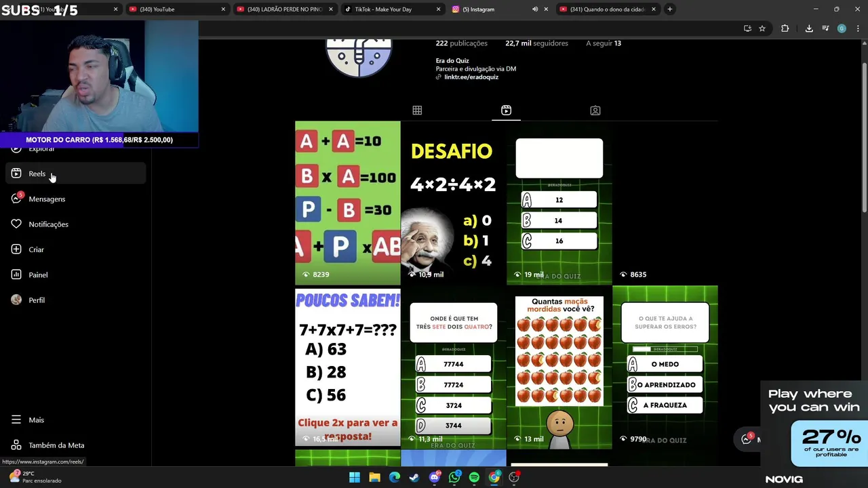Image resolution: width=868 pixels, height=488 pixels.
Task: Open the POUCOS SABEM 7+7x7+7 reel
Action: pyautogui.click(x=347, y=367)
